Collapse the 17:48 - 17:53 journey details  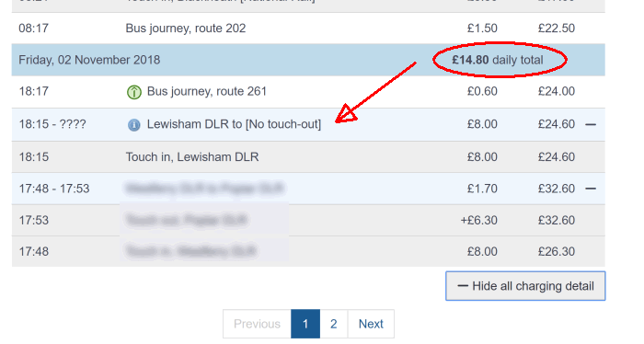pyautogui.click(x=591, y=189)
